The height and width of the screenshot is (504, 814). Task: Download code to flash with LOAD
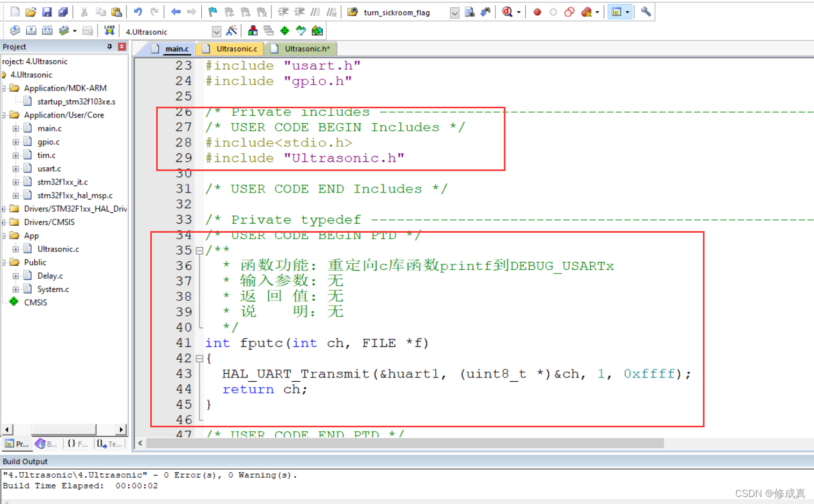click(109, 31)
